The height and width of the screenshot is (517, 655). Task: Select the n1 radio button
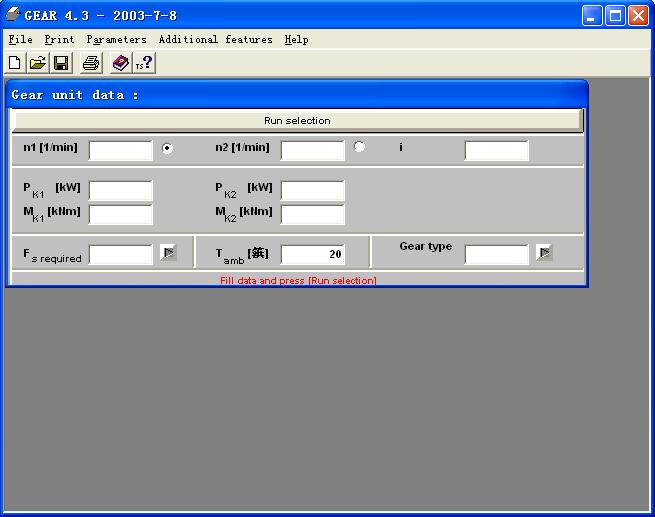(x=167, y=148)
